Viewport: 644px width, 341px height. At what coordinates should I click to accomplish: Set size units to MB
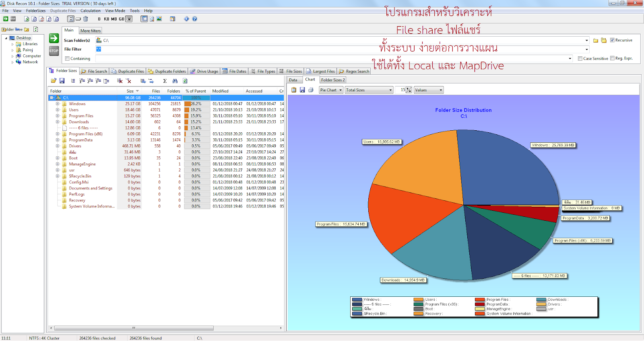[x=114, y=19]
